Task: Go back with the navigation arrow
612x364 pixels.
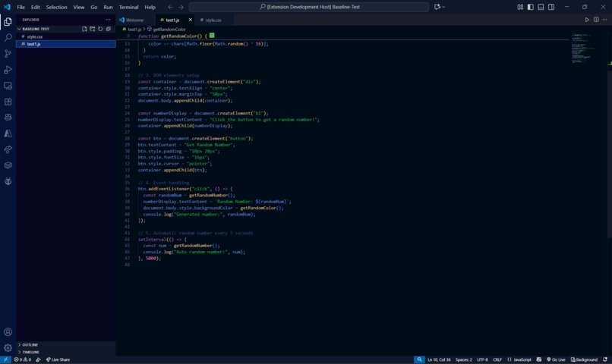Action: [171, 7]
